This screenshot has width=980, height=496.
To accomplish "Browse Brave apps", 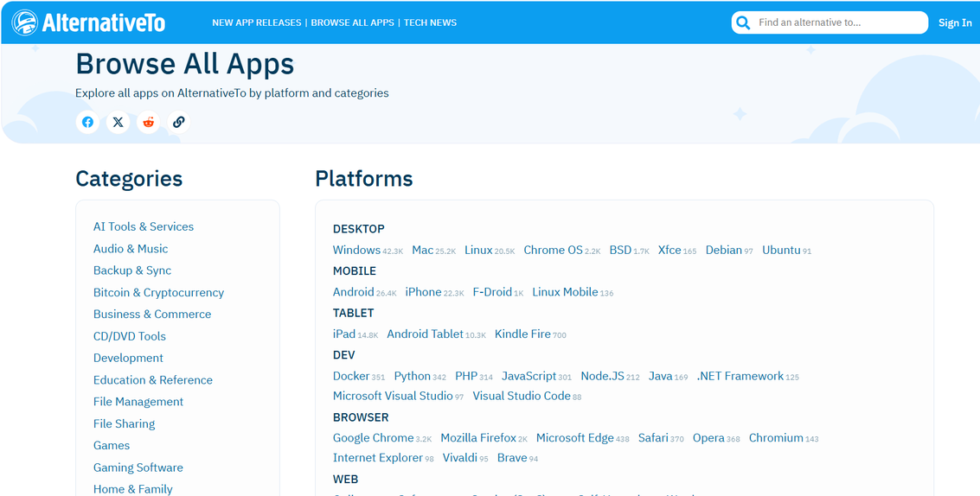I will 512,458.
